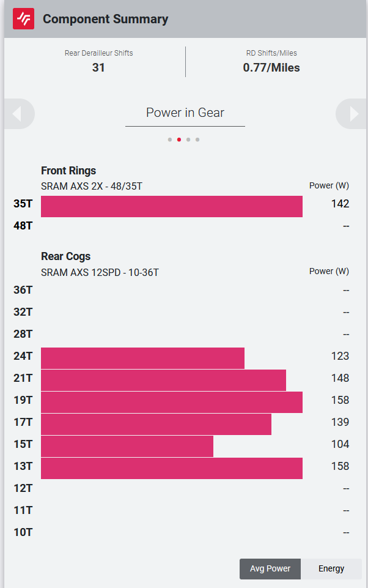The width and height of the screenshot is (368, 588).
Task: Click the Component Summary title
Action: pos(105,19)
